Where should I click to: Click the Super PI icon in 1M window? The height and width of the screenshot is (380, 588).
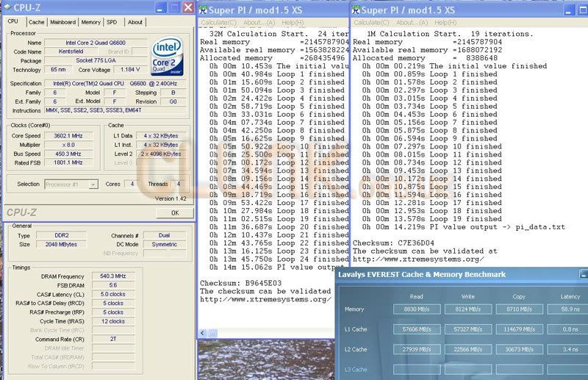(356, 10)
